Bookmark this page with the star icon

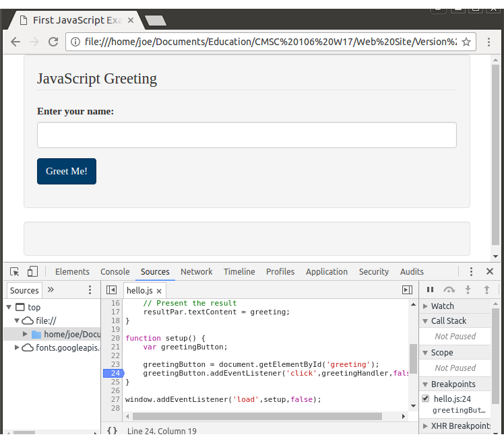pyautogui.click(x=466, y=42)
